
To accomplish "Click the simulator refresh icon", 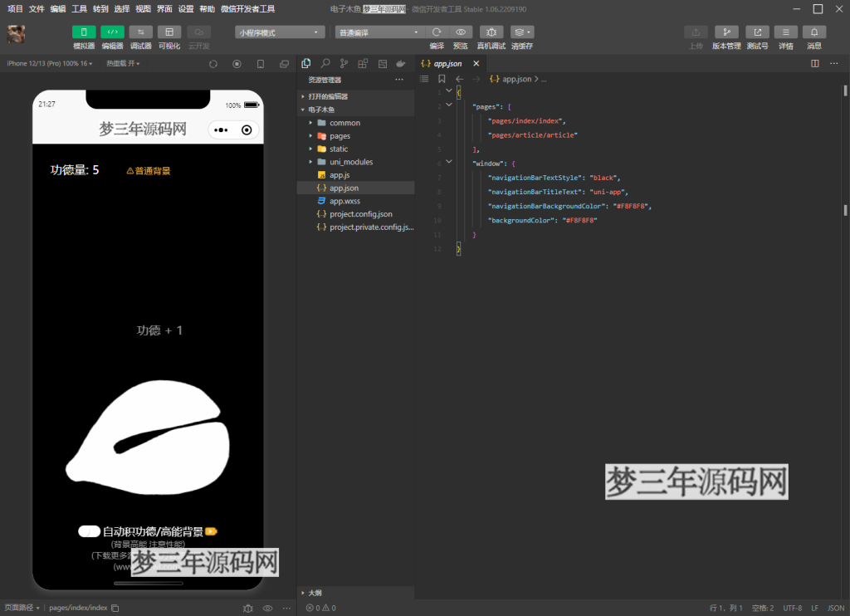I will click(x=213, y=63).
